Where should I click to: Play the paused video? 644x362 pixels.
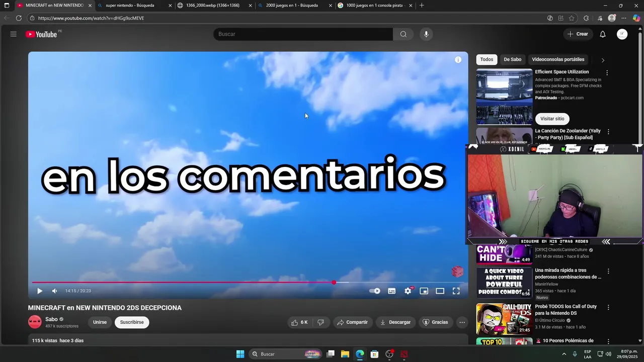pos(40,291)
